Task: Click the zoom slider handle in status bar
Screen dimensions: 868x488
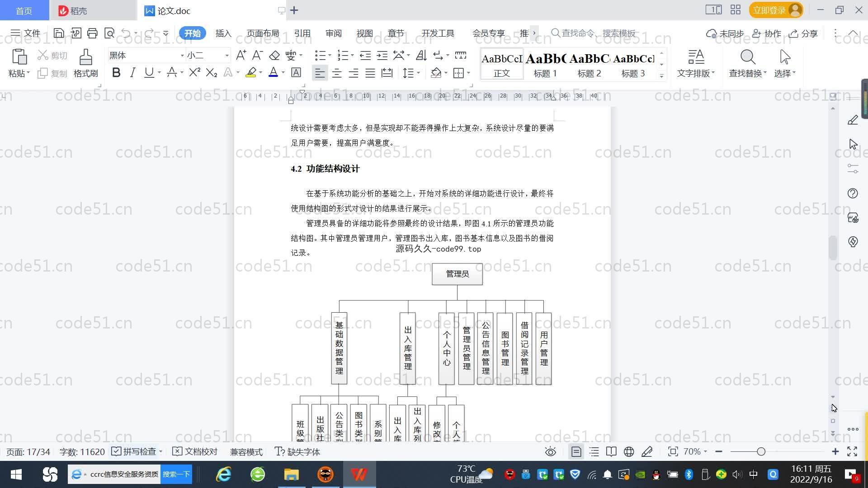Action: point(761,452)
